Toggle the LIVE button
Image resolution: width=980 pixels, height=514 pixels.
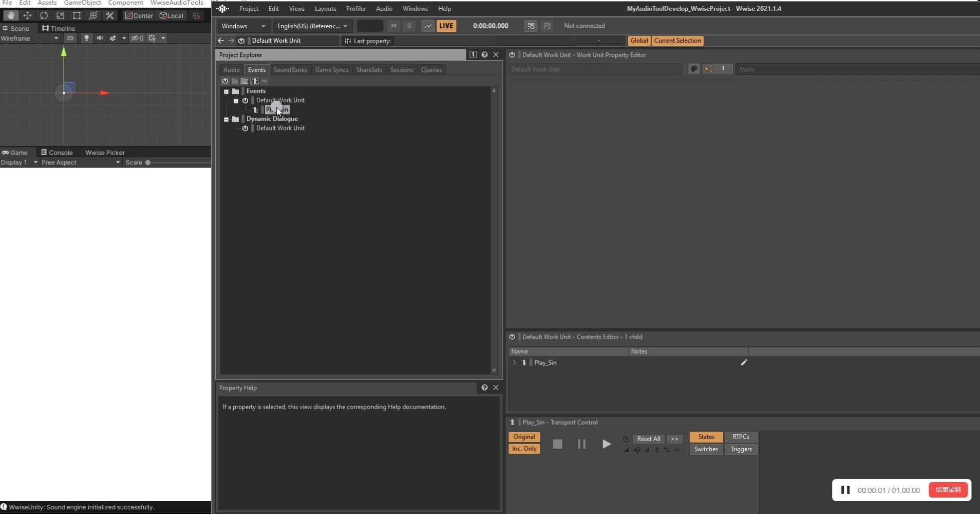tap(446, 26)
